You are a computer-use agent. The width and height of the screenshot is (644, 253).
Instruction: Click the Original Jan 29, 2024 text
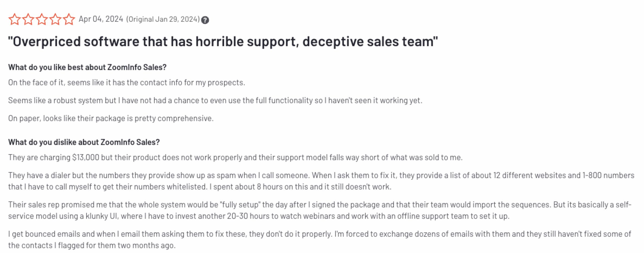pos(163,19)
